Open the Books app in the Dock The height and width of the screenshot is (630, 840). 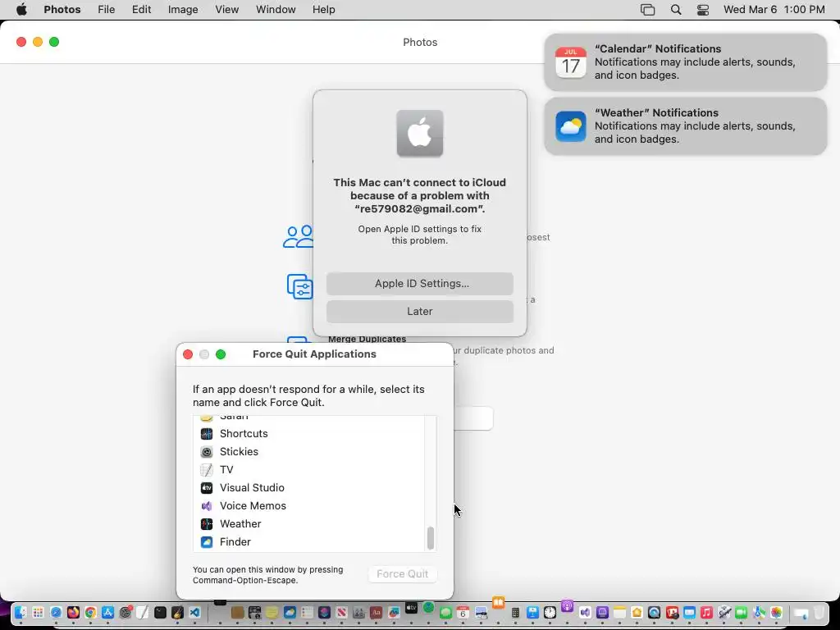498,603
